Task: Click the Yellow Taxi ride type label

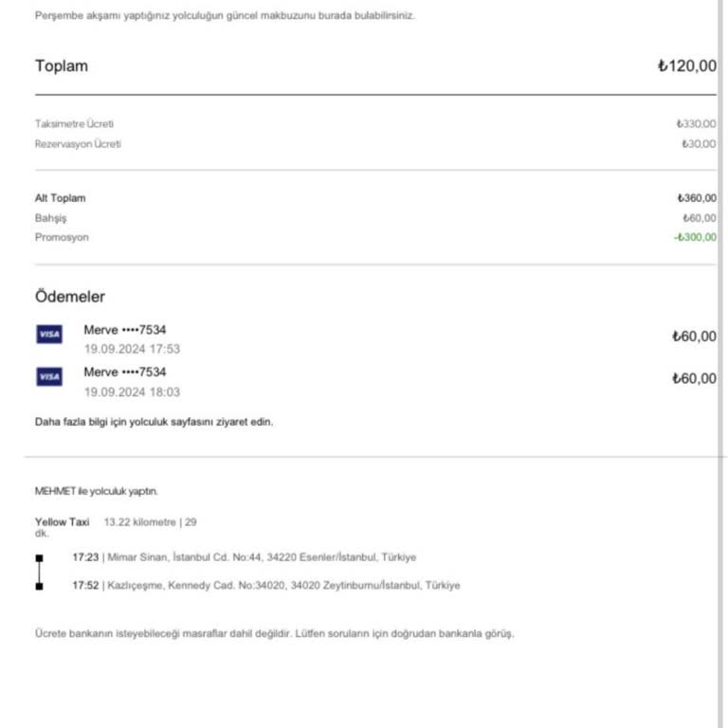Action: click(x=62, y=521)
